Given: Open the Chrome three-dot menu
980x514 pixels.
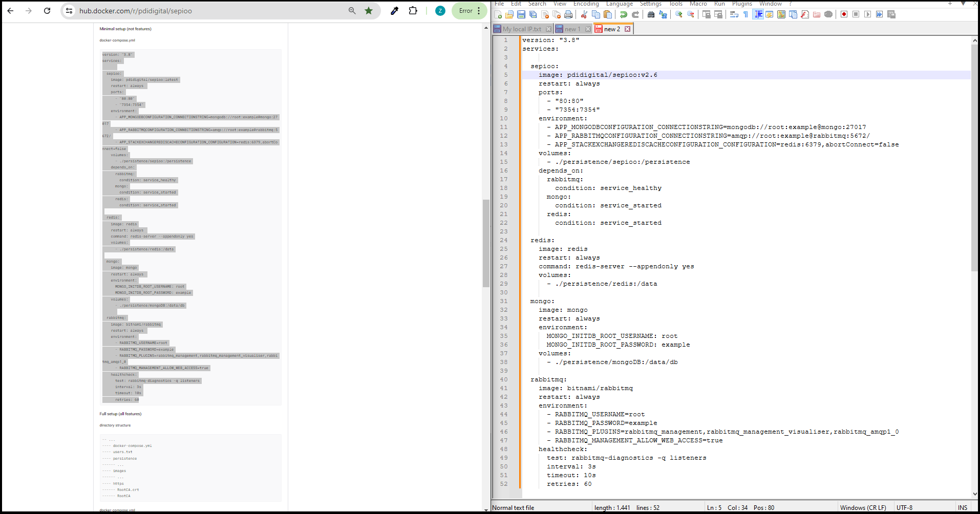Looking at the screenshot, I should point(479,11).
